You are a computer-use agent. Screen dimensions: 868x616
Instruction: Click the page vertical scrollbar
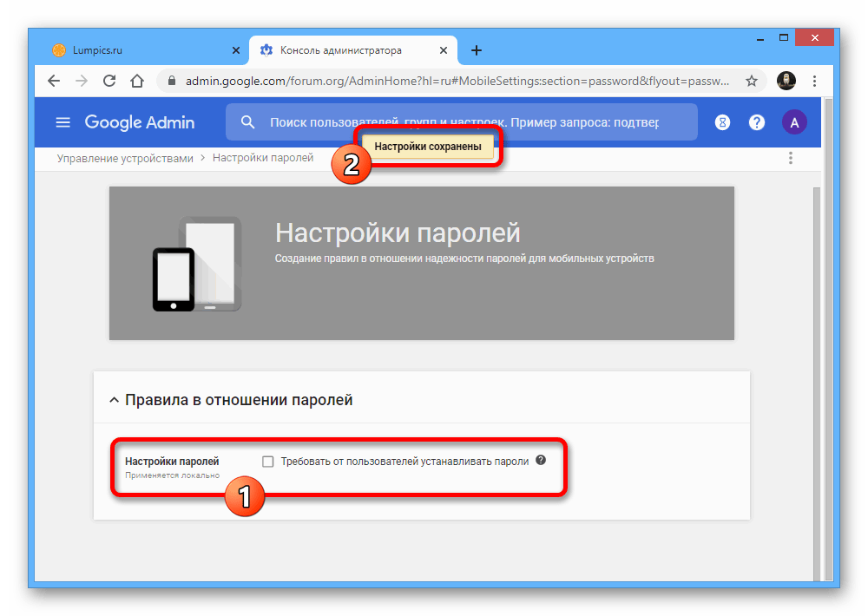[817, 383]
